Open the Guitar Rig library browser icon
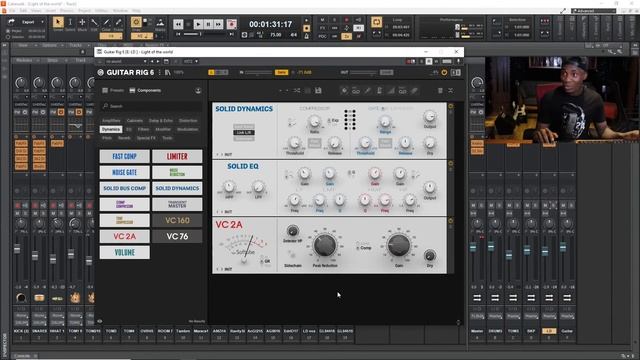 [x=167, y=73]
